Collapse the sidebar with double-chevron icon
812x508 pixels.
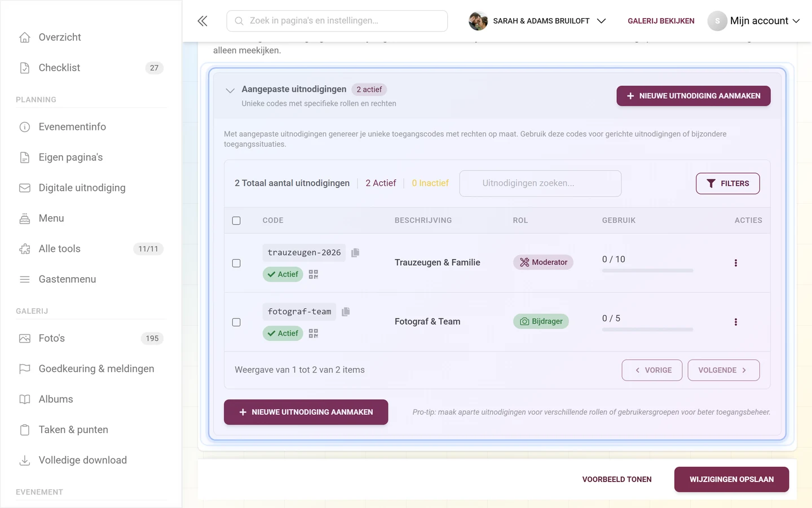(x=202, y=21)
